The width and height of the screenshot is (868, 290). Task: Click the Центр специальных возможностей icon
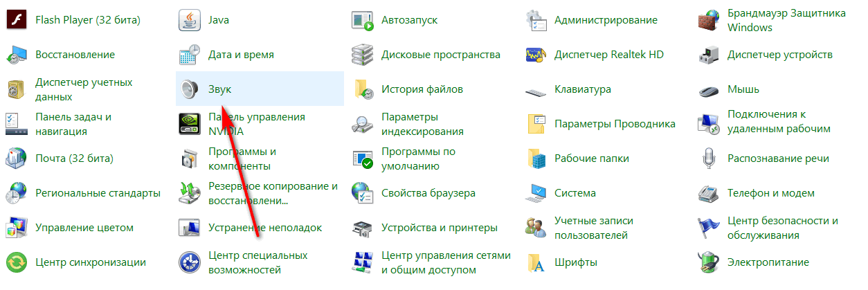pos(189,262)
